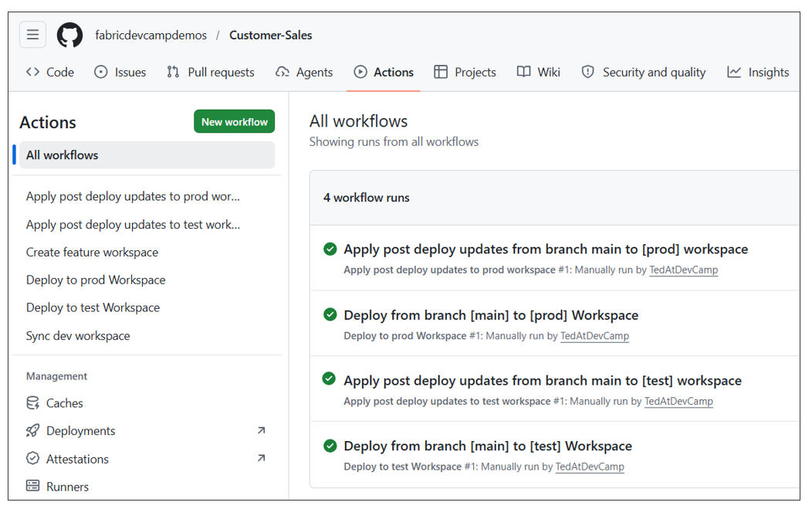Click the Issues circle icon
The width and height of the screenshot is (812, 509).
tap(101, 72)
